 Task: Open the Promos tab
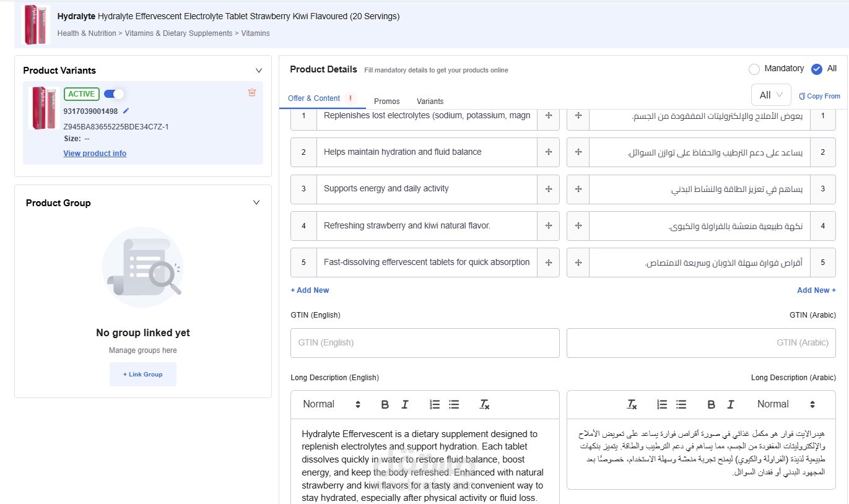(x=387, y=102)
